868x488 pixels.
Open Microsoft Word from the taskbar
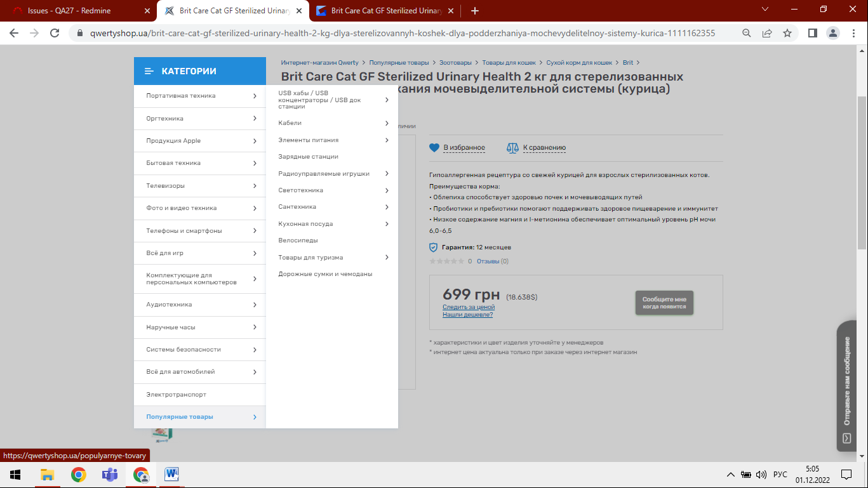click(x=171, y=475)
